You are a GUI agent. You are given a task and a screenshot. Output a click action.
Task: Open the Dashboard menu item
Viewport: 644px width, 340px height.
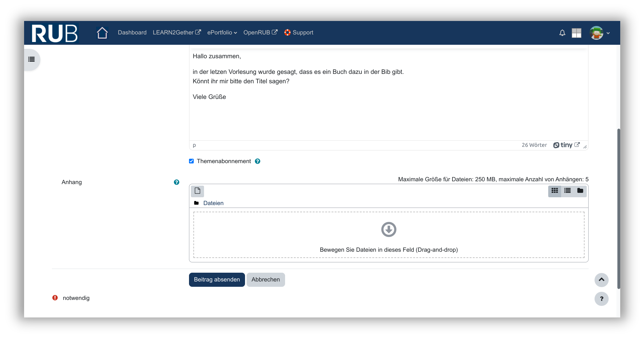(x=132, y=33)
